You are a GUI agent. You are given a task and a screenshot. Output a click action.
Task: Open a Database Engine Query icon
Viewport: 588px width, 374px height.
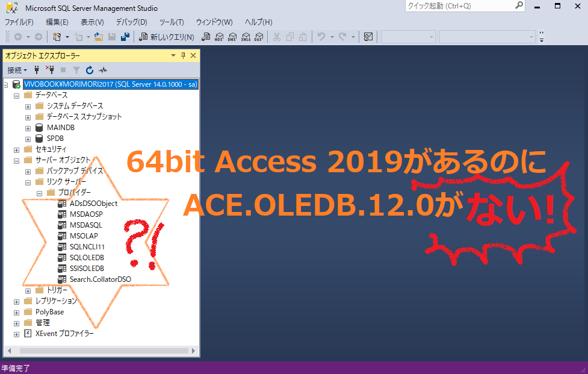(206, 37)
